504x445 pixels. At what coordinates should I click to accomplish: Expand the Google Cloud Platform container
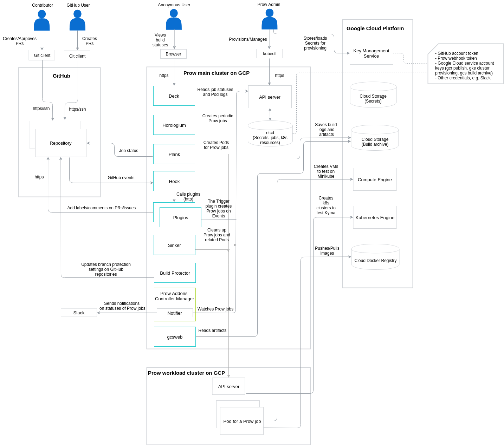click(375, 28)
